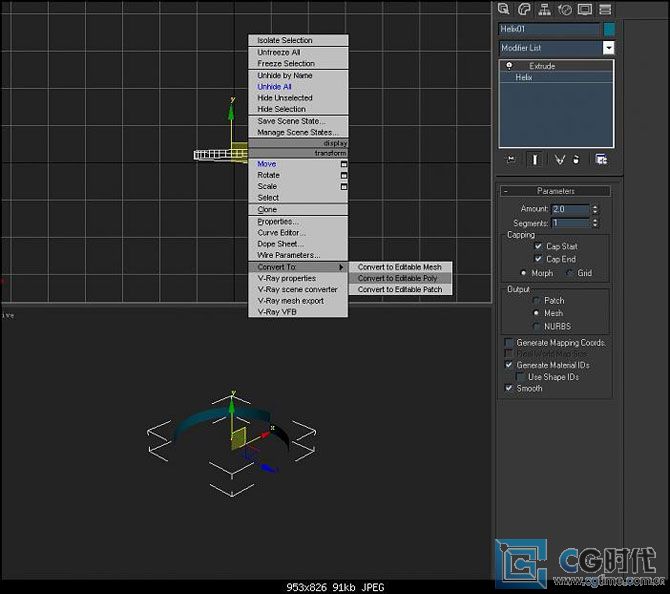Screen dimensions: 670x594
Task: Open Save Scene State dialog
Action: (x=298, y=121)
